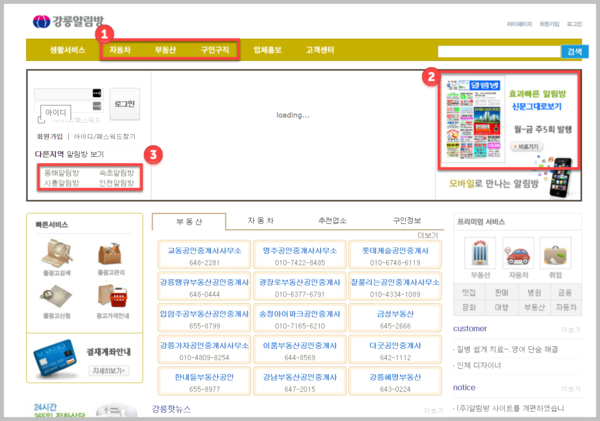Click the smartphone mobile 알림방 image
600x421 pixels.
[561, 178]
